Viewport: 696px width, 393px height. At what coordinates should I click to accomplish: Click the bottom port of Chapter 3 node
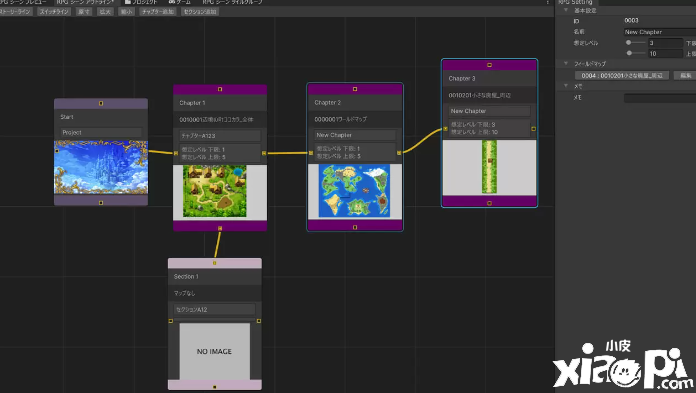[x=489, y=203]
